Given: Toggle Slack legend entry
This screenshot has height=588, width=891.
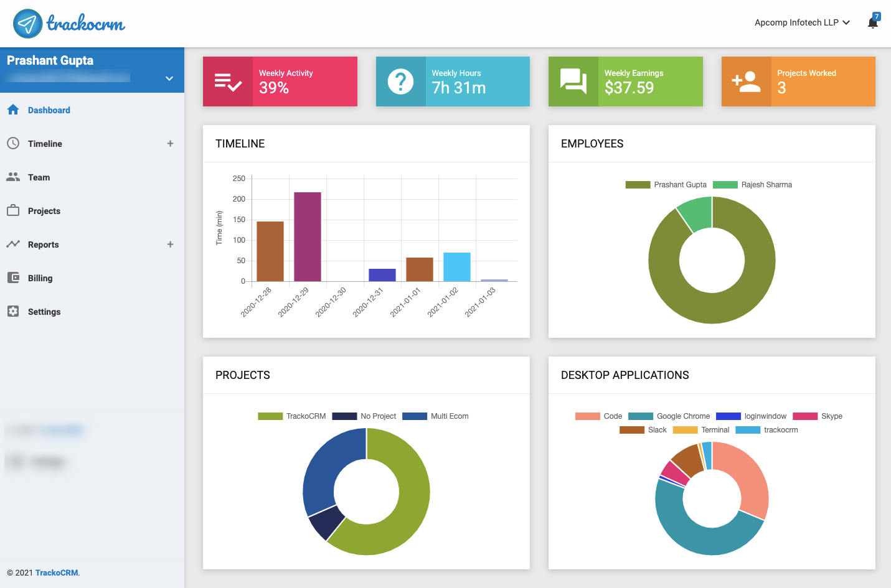Looking at the screenshot, I should click(x=643, y=430).
